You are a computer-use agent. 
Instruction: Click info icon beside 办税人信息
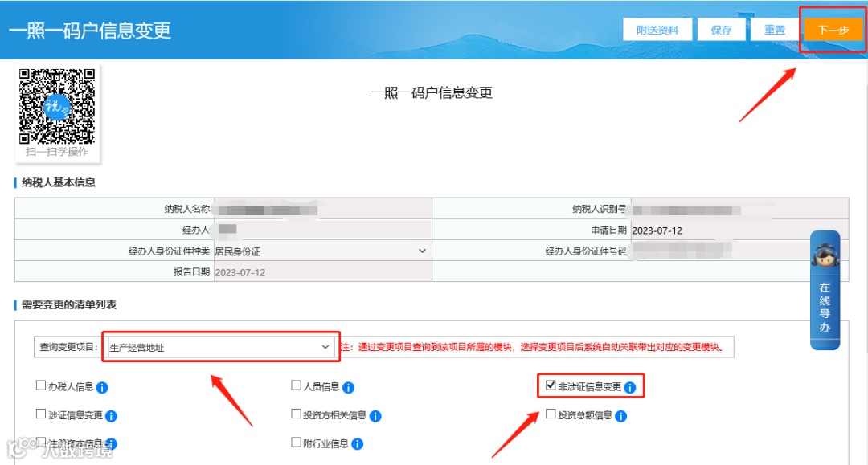coord(102,388)
